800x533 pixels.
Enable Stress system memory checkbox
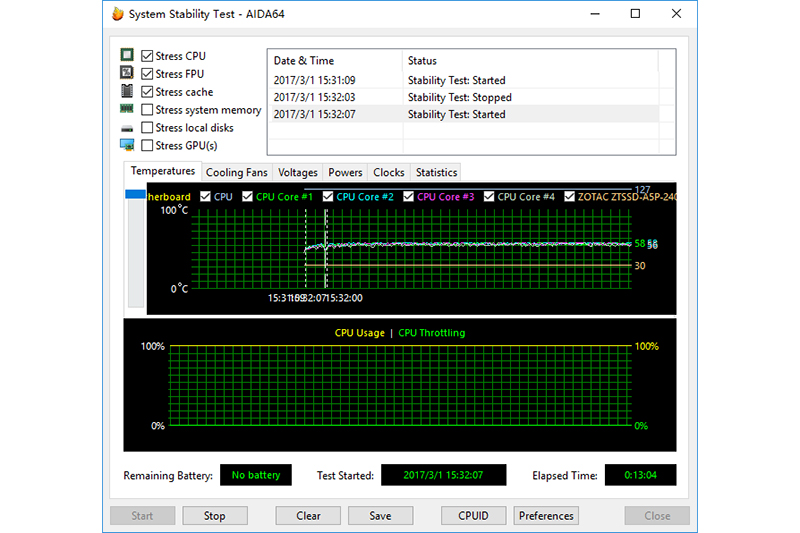(147, 110)
